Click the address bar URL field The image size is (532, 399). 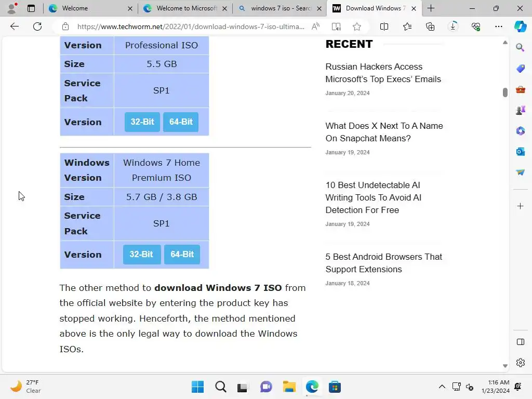190,26
